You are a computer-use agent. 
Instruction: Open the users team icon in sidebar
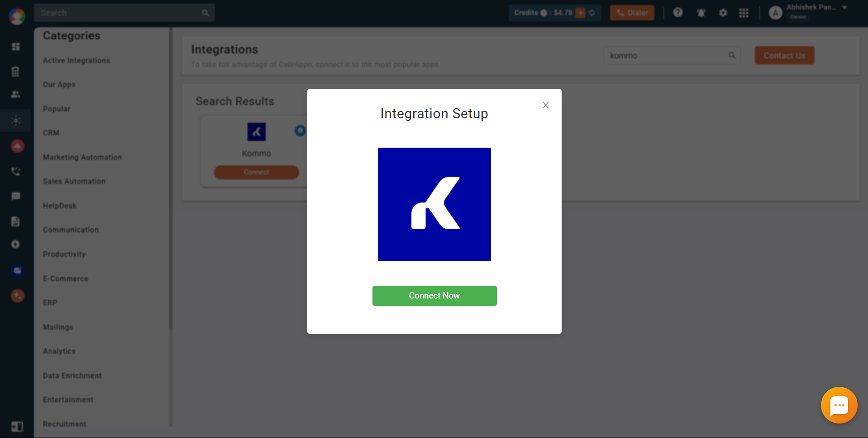[x=16, y=94]
